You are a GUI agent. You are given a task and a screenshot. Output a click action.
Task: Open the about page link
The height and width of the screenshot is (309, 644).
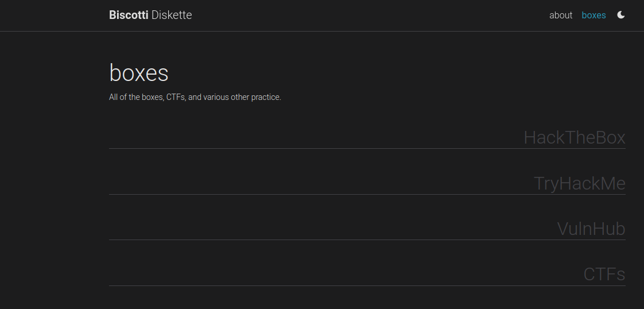(x=561, y=16)
